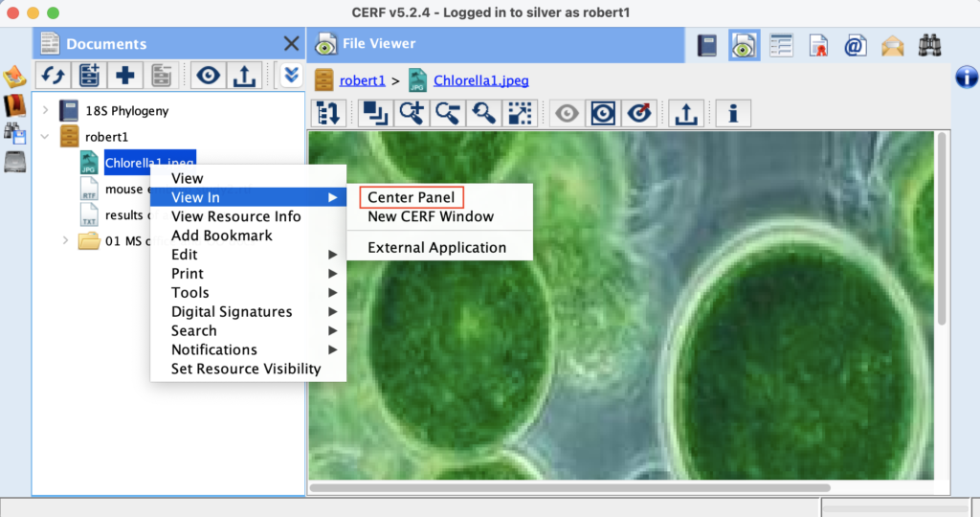
Task: Click the upload icon in viewer toolbar
Action: coord(685,113)
